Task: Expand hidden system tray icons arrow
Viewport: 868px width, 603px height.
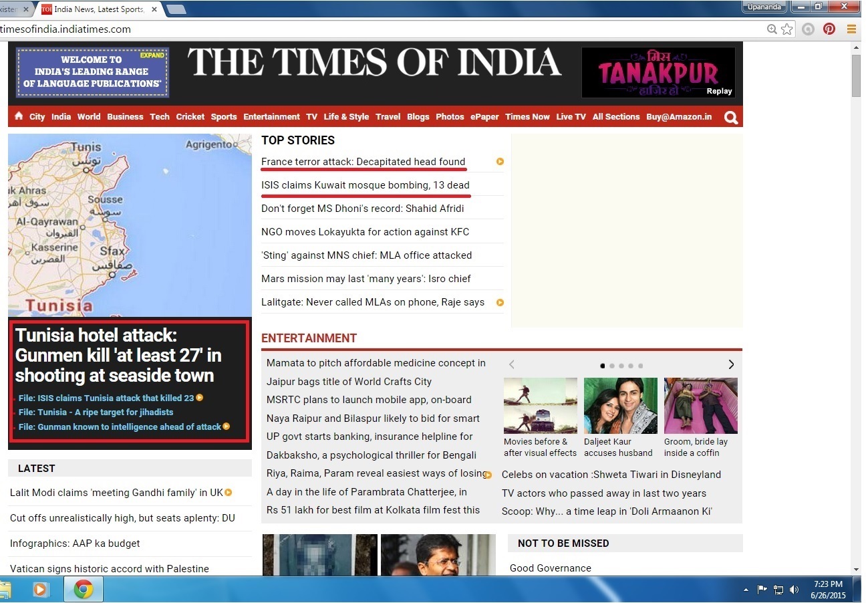Action: coord(746,590)
